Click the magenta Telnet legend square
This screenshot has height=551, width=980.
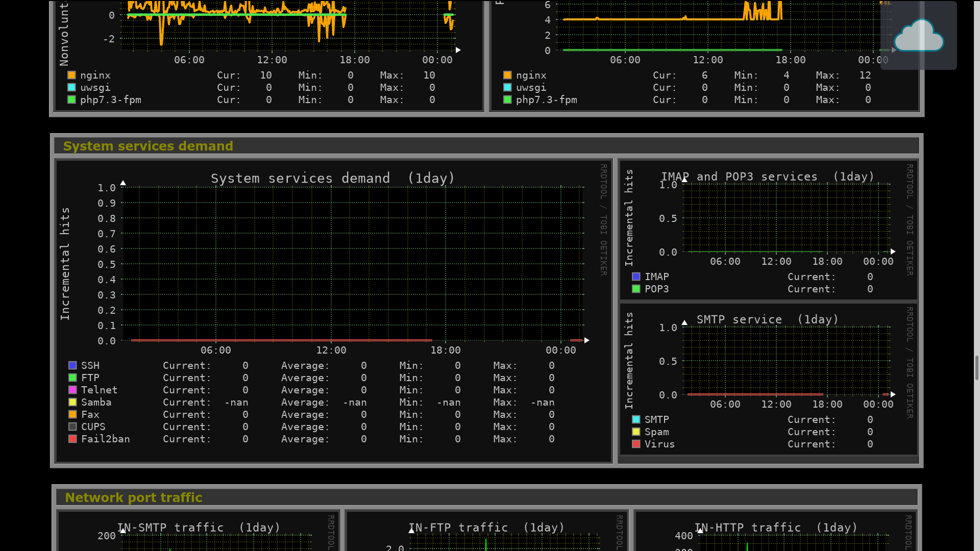[72, 390]
